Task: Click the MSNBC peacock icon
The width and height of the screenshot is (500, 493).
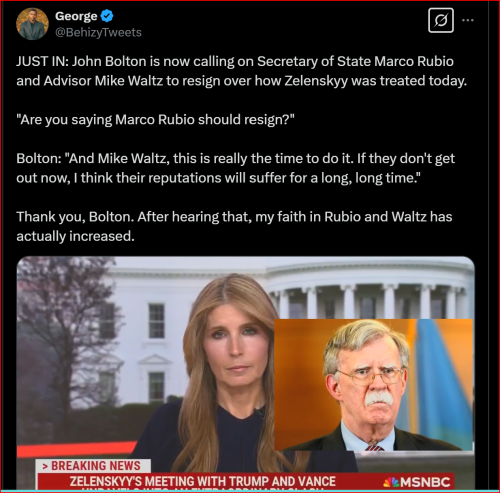Action: coord(391,482)
